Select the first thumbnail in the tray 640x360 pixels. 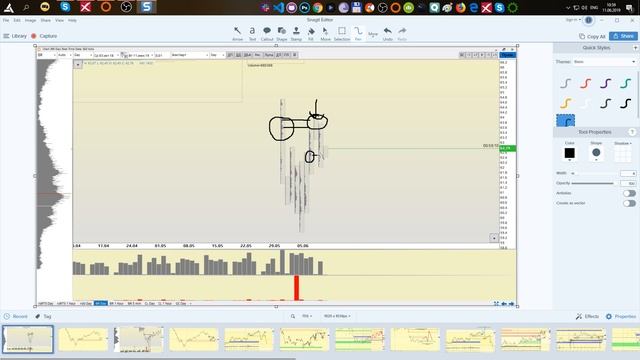[28, 339]
